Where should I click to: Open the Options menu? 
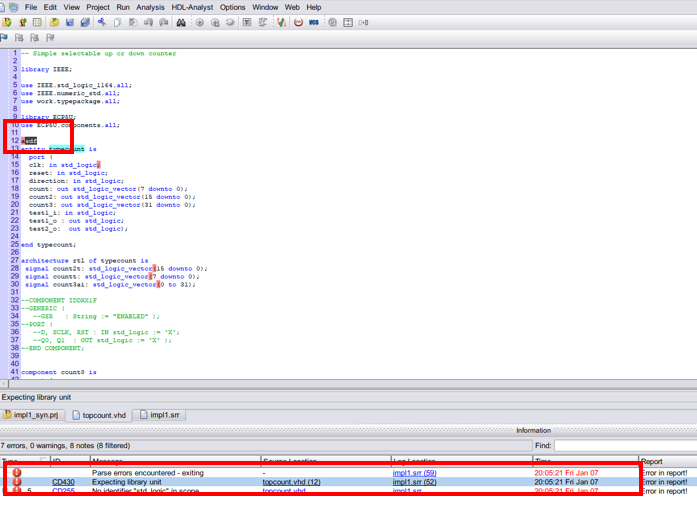232,7
